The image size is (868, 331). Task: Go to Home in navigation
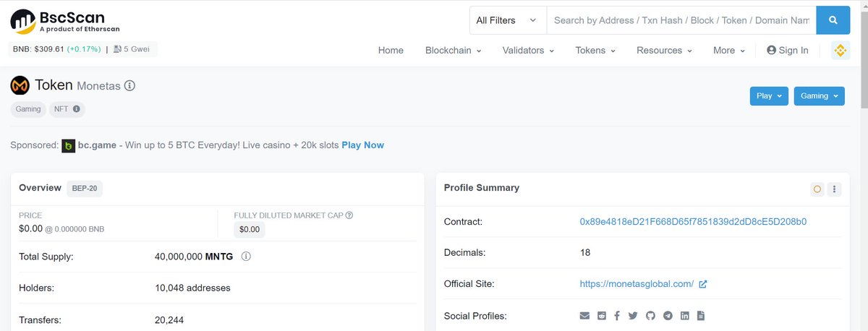(x=391, y=51)
